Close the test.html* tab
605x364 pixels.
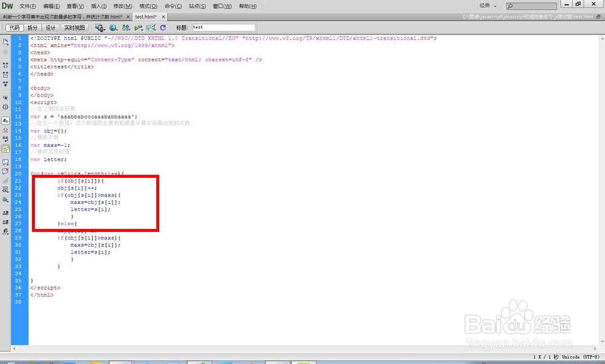163,16
